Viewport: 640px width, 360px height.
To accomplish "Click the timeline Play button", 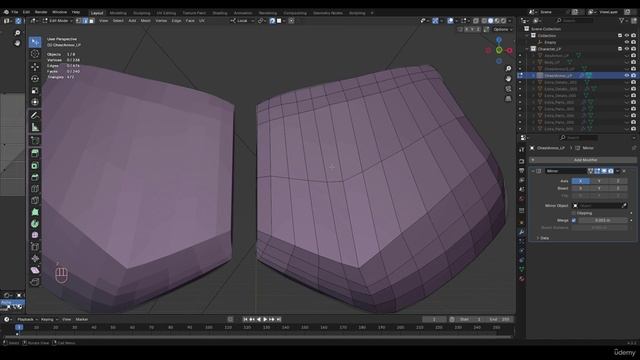I will point(265,319).
